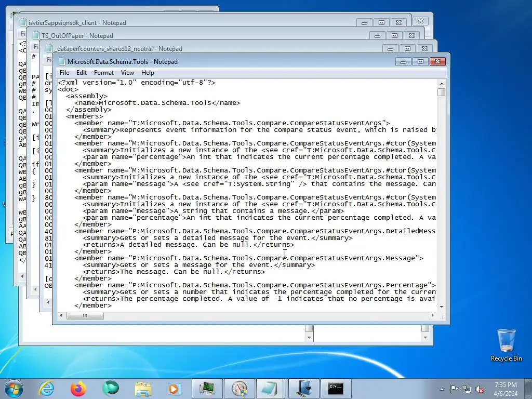
Task: Launch Windows Media Player from the taskbar
Action: 175,389
